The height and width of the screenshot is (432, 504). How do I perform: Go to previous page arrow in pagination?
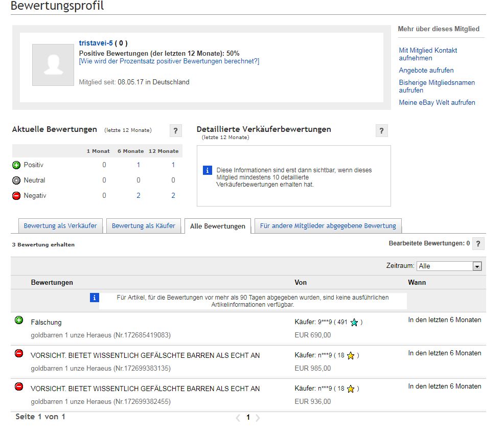[x=238, y=418]
